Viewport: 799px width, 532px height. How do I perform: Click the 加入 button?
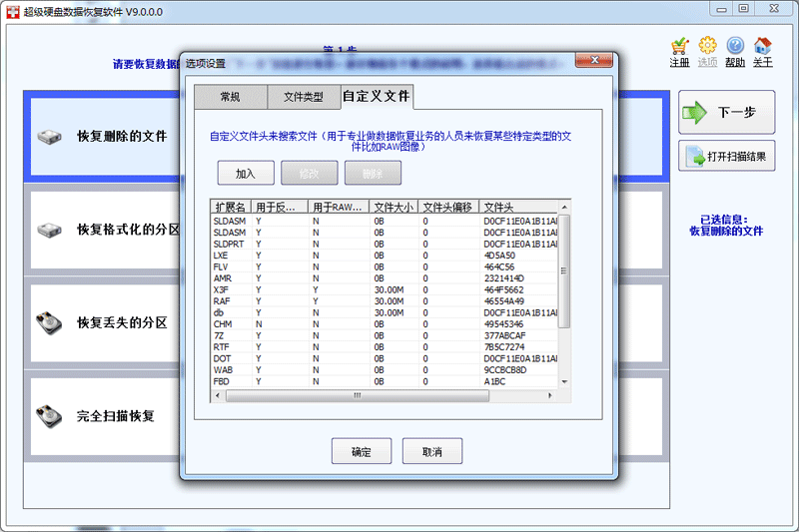246,173
